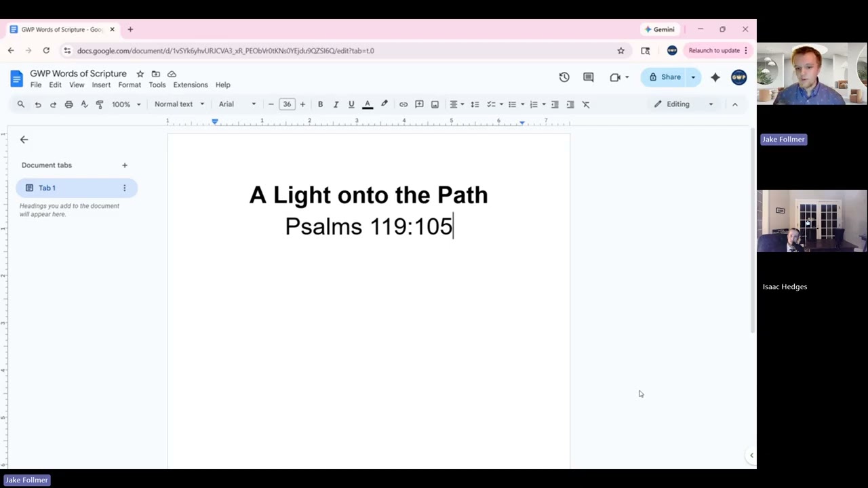The width and height of the screenshot is (868, 488).
Task: Open the bulleted list dropdown
Action: click(522, 104)
